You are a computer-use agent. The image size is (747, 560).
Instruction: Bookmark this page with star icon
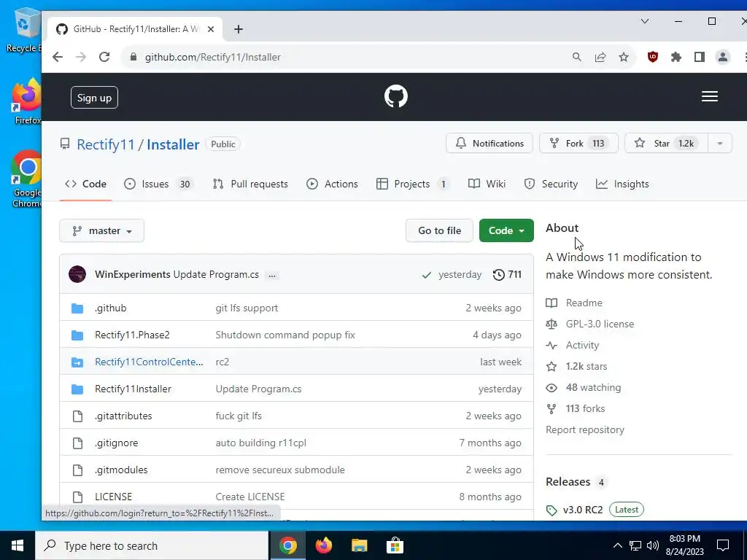[x=624, y=57]
